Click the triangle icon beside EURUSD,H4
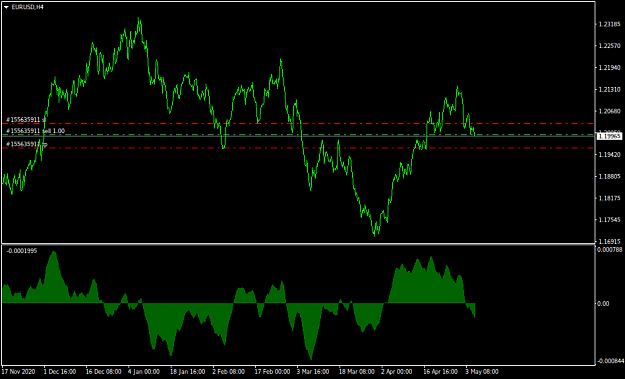This screenshot has height=379, width=625. click(6, 7)
